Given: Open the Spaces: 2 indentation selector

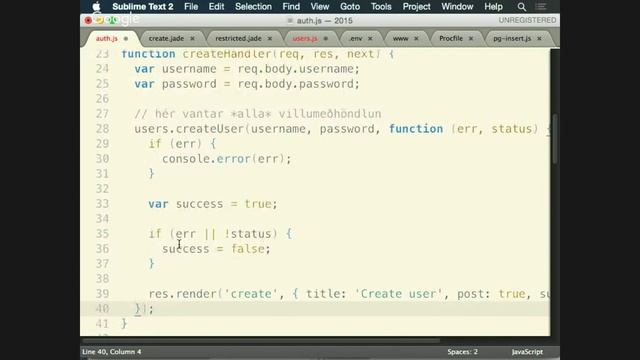Looking at the screenshot, I should (462, 352).
